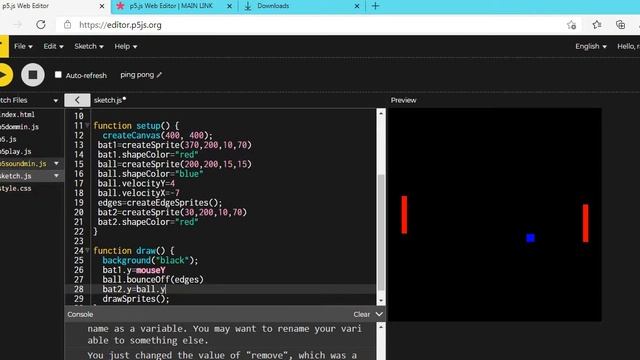This screenshot has width=640, height=360.
Task: Click line 25 background("black") code
Action: coord(150,260)
